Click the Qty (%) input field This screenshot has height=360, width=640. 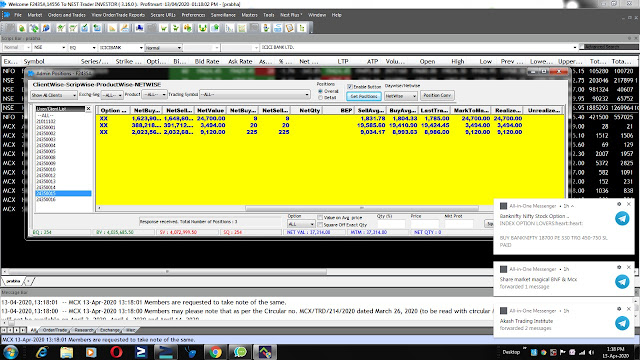click(391, 224)
